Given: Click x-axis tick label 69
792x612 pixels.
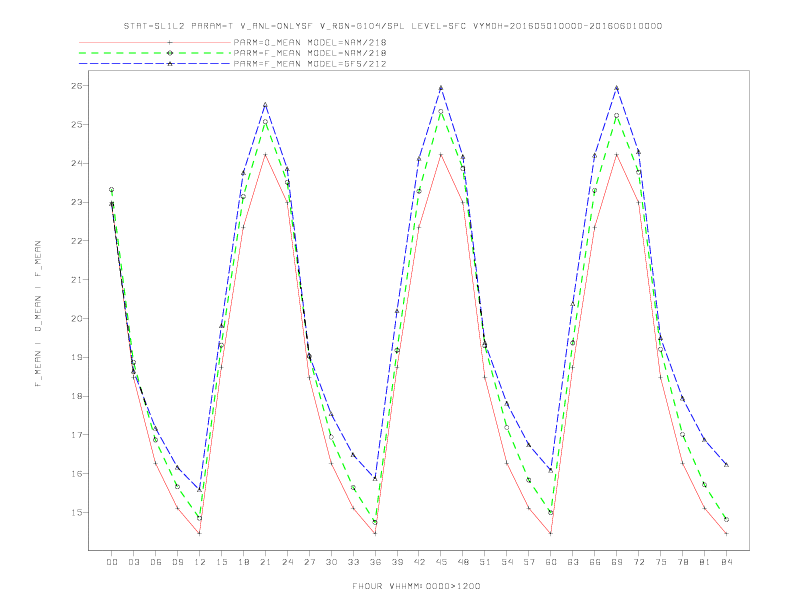Looking at the screenshot, I should click(x=617, y=562).
